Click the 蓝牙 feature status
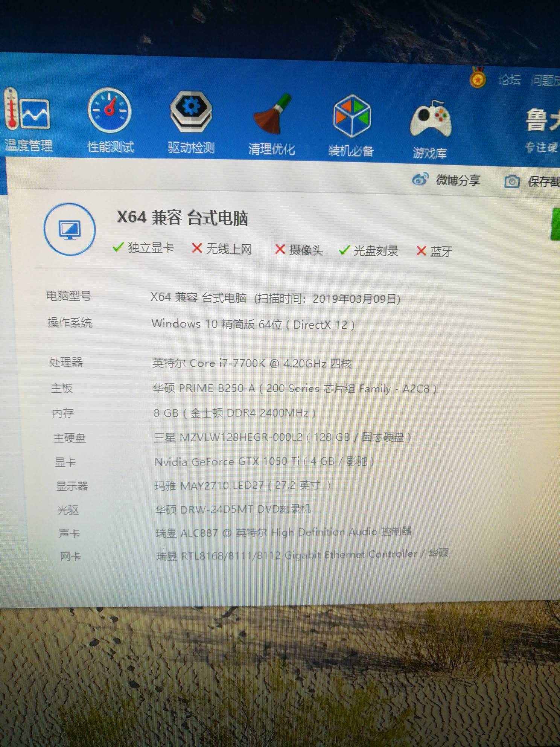The height and width of the screenshot is (747, 560). click(x=434, y=251)
